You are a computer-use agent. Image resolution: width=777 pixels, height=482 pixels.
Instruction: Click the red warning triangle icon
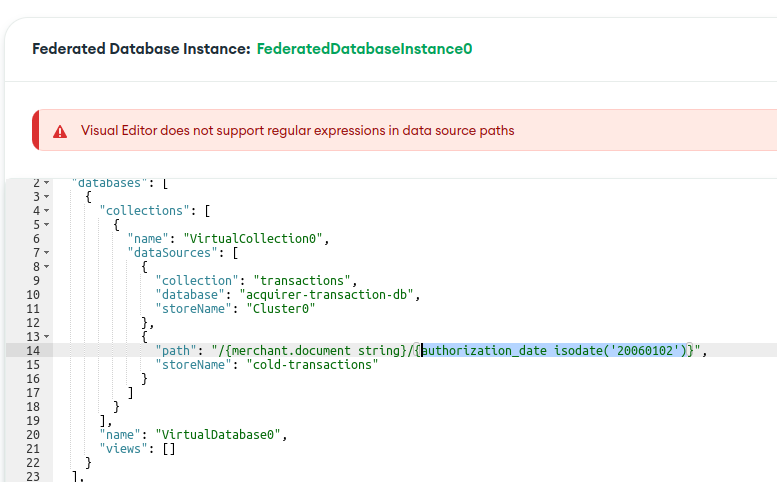click(61, 131)
